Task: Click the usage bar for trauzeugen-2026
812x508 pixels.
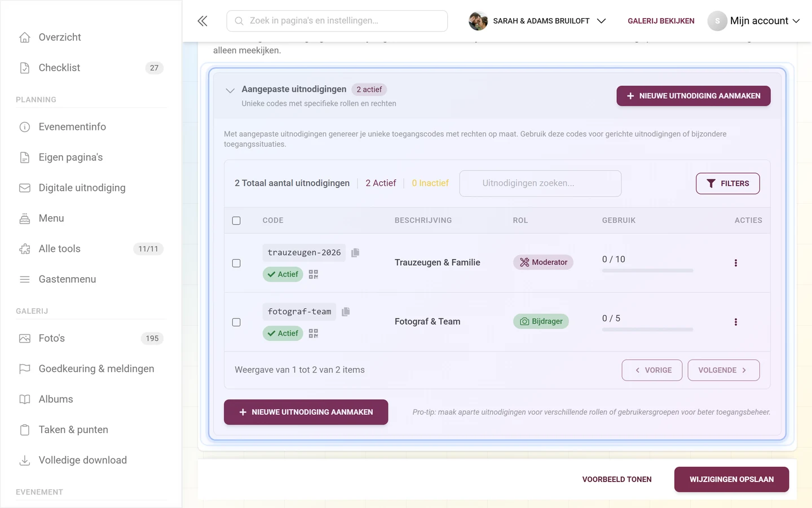Action: (647, 271)
